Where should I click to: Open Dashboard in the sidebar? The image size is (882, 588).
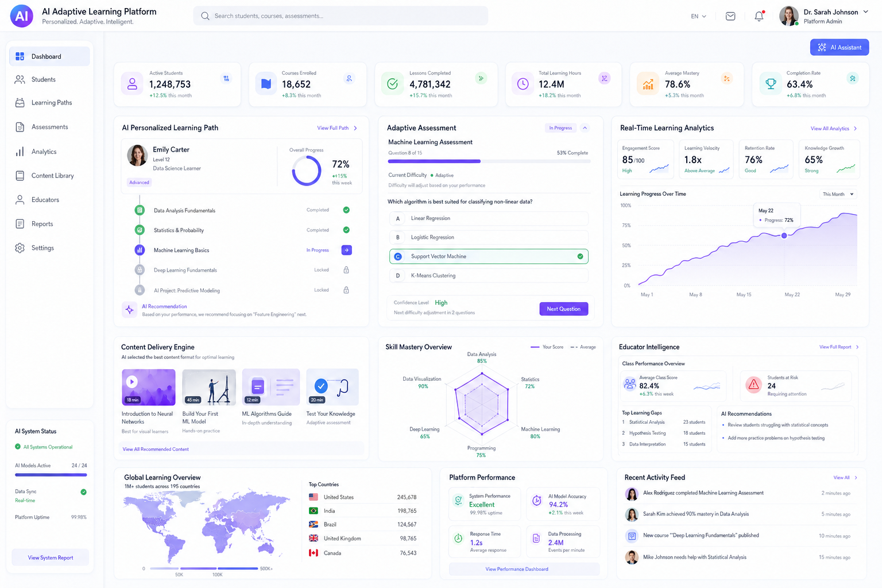pyautogui.click(x=49, y=56)
